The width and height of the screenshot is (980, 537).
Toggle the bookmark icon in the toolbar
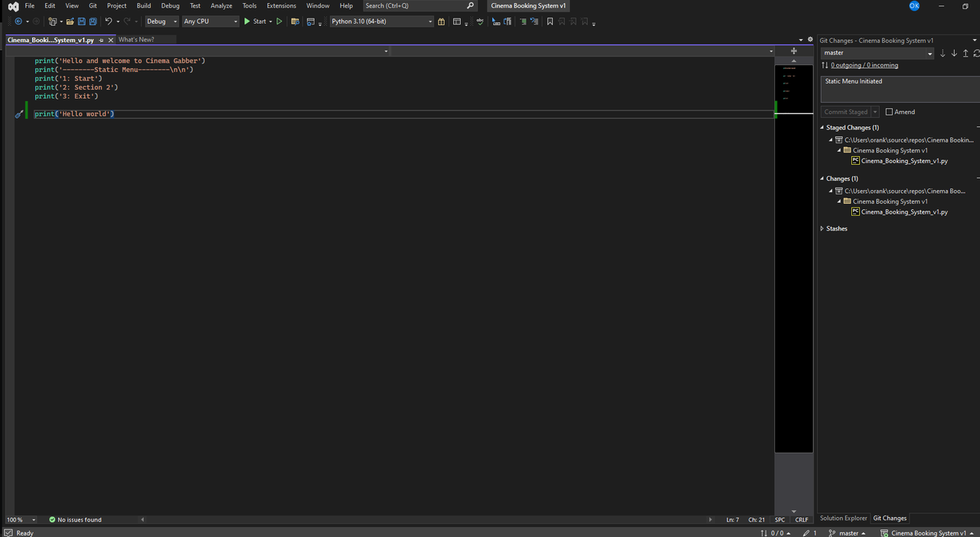[x=550, y=21]
